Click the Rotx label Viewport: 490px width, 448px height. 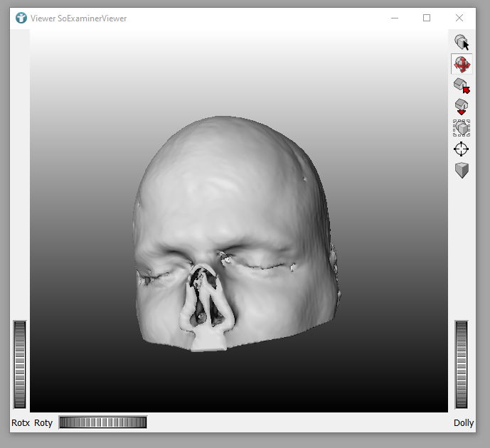pos(21,423)
